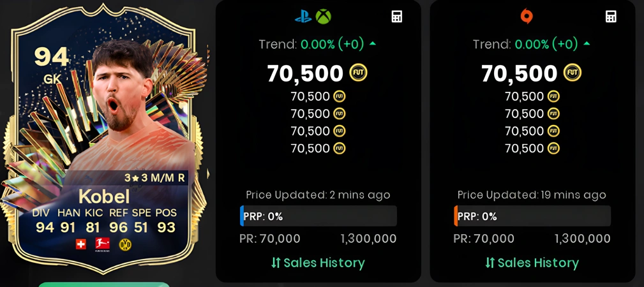Click the green trend arrow on console panel

[x=373, y=44]
